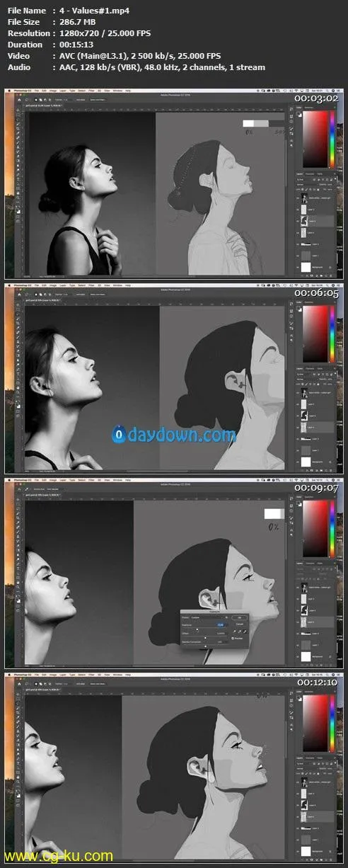Switch to the Paths tab in 00:12:10 frame

(x=320, y=758)
